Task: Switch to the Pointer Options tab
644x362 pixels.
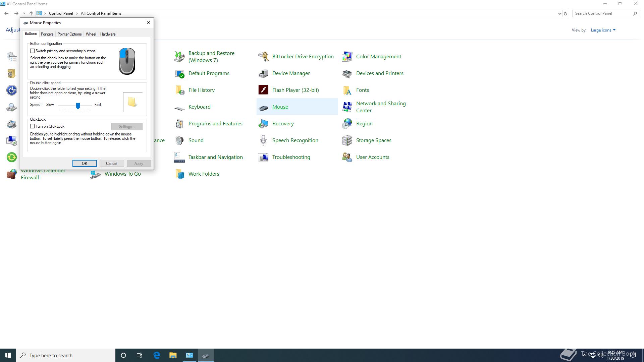Action: point(69,34)
